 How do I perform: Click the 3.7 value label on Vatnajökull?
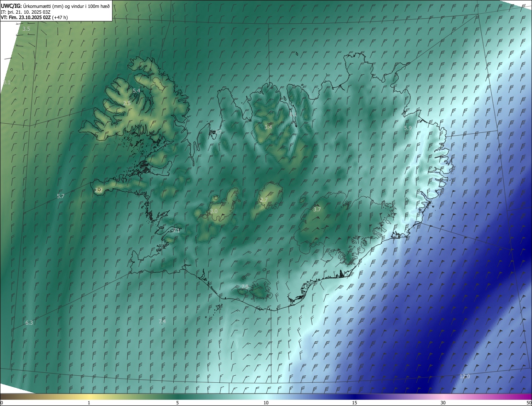click(x=317, y=210)
